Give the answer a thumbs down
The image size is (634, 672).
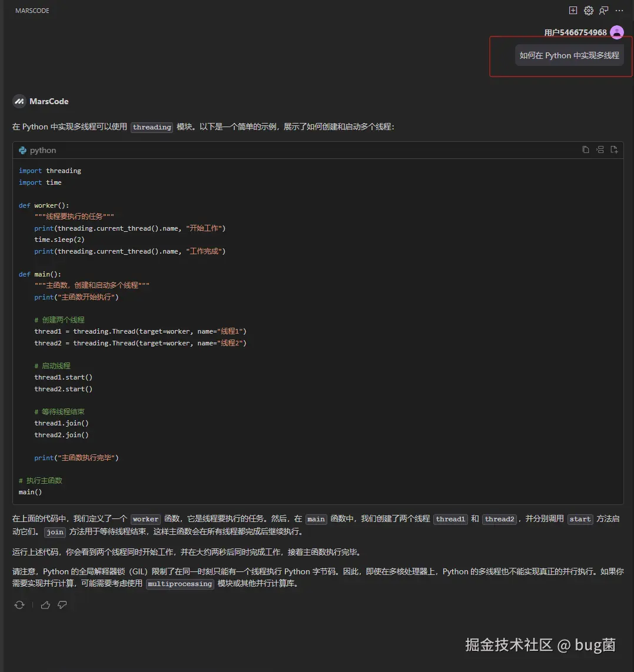coord(62,605)
